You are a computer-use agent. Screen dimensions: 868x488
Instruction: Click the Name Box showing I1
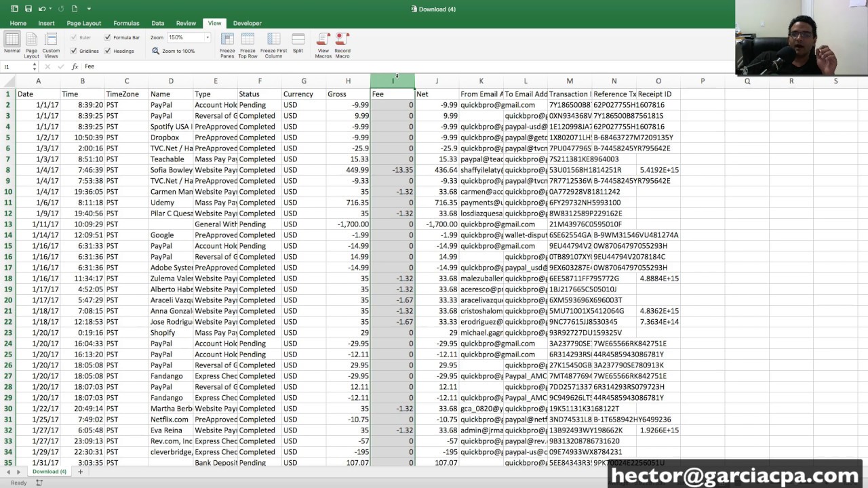click(16, 66)
